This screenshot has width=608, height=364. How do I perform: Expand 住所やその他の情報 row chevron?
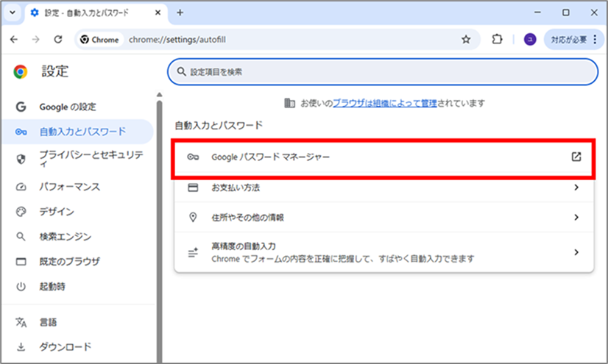coord(576,218)
